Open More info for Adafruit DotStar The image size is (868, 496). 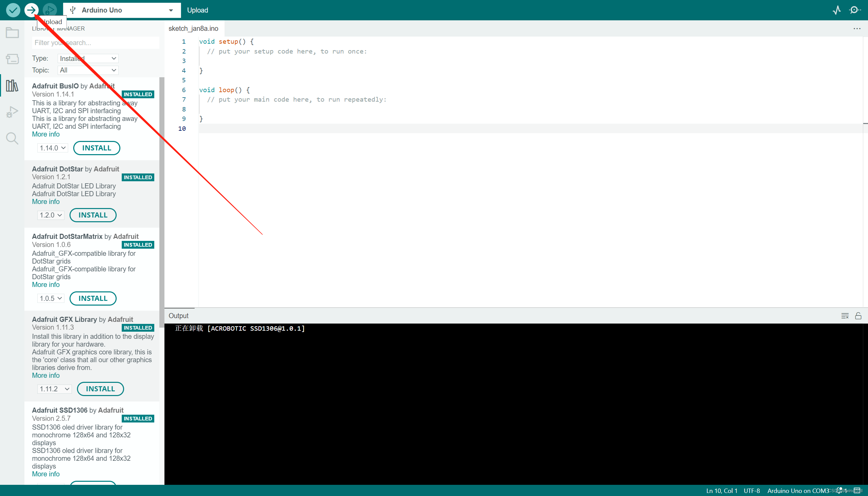point(46,202)
